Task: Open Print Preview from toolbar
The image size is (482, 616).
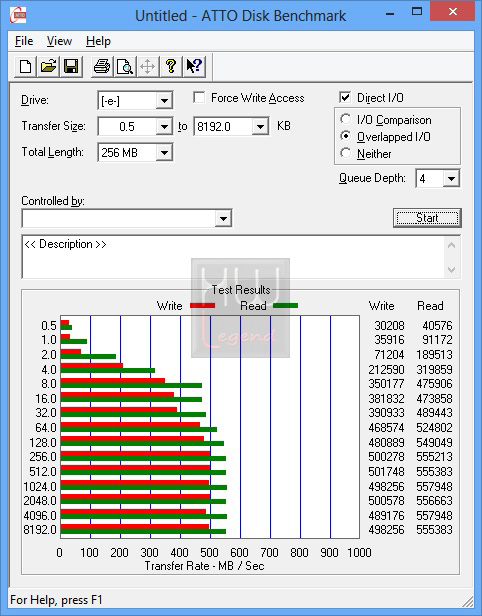Action: [x=125, y=66]
